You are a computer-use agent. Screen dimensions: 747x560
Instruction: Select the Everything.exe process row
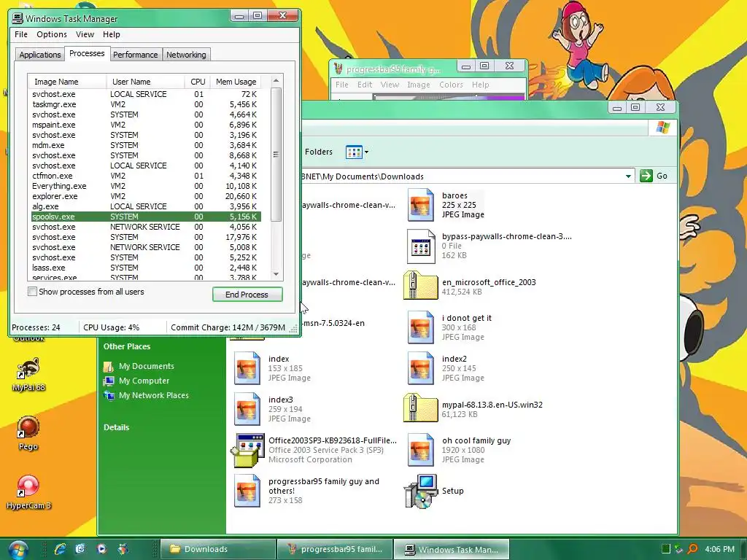[x=145, y=186]
